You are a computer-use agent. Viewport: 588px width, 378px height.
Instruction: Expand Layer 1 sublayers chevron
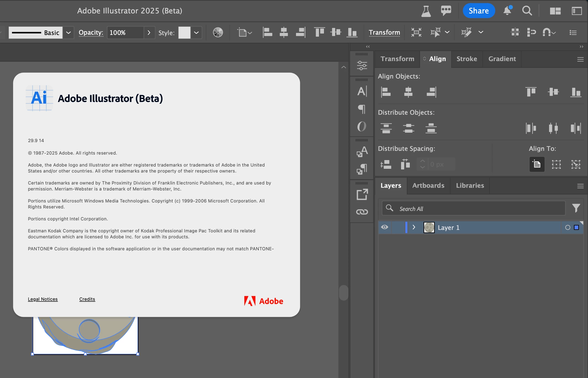[414, 227]
